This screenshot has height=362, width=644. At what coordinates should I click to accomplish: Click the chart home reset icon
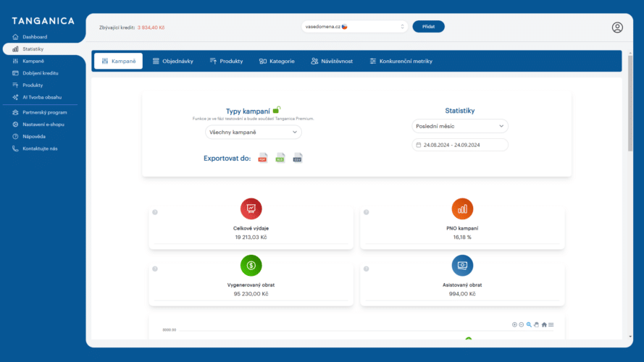(544, 324)
